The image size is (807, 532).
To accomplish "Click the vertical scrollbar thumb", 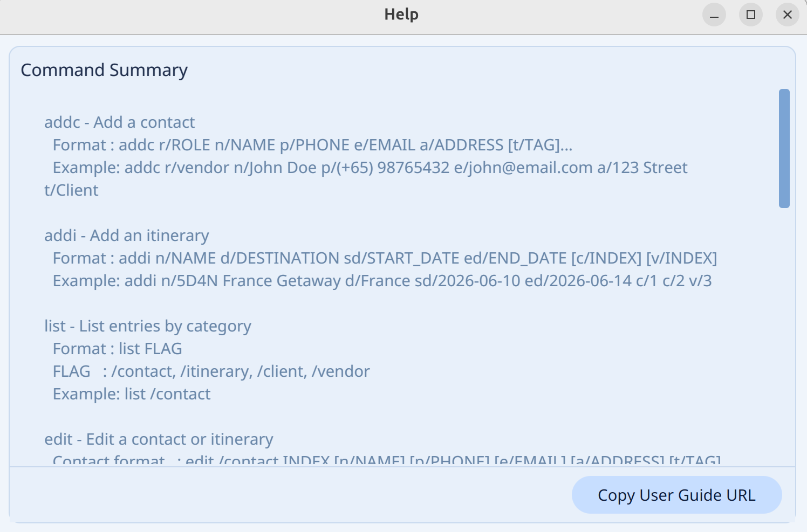I will [x=784, y=148].
